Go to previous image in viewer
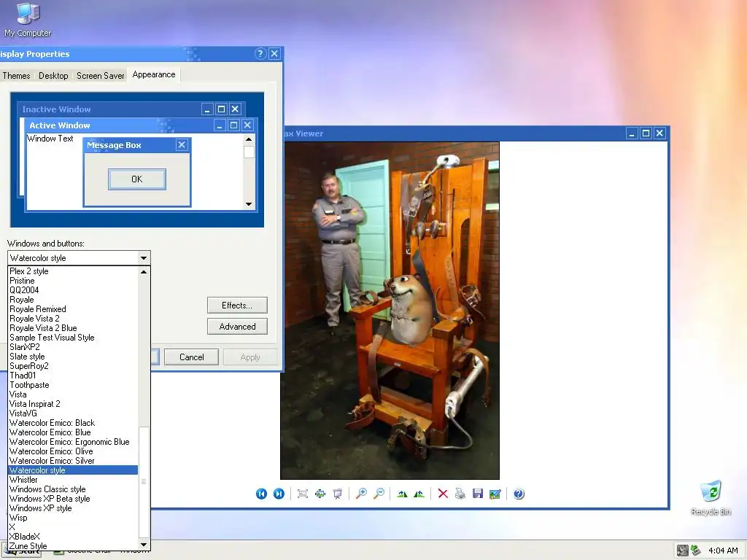Viewport: 747px width, 560px height. coord(262,494)
